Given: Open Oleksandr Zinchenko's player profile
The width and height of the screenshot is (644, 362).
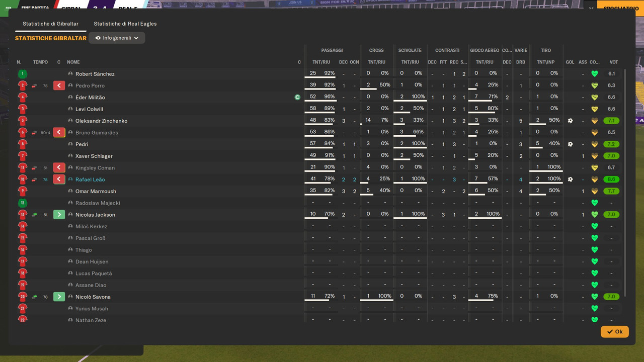Looking at the screenshot, I should tap(101, 121).
